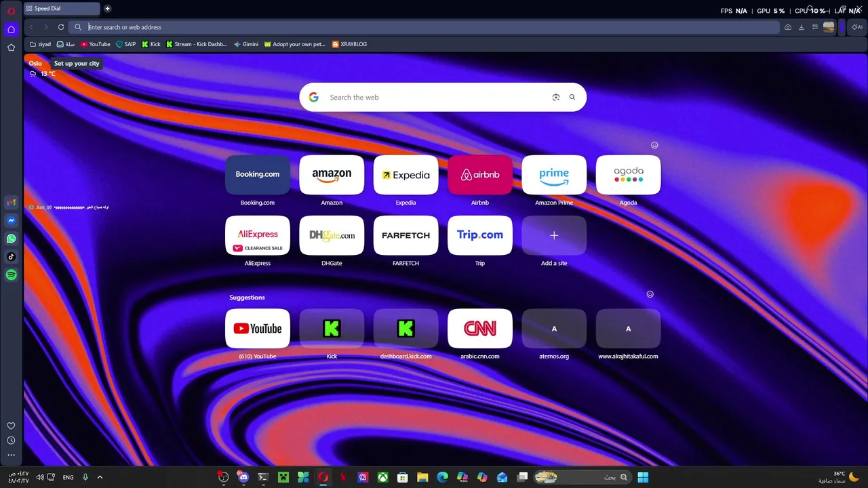This screenshot has height=488, width=868.
Task: Open the aternos.org suggestion tile
Action: pyautogui.click(x=554, y=329)
